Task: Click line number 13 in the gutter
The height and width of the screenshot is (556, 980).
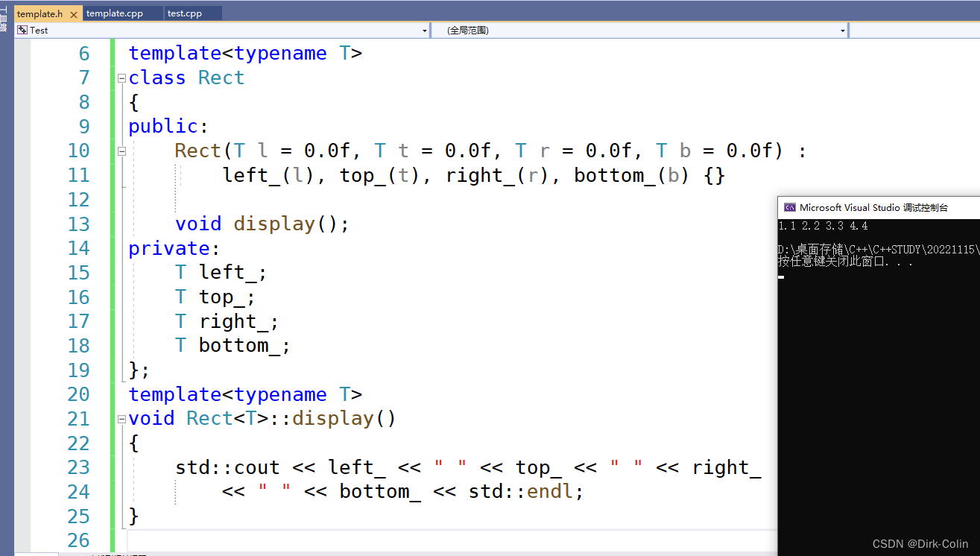Action: (78, 224)
